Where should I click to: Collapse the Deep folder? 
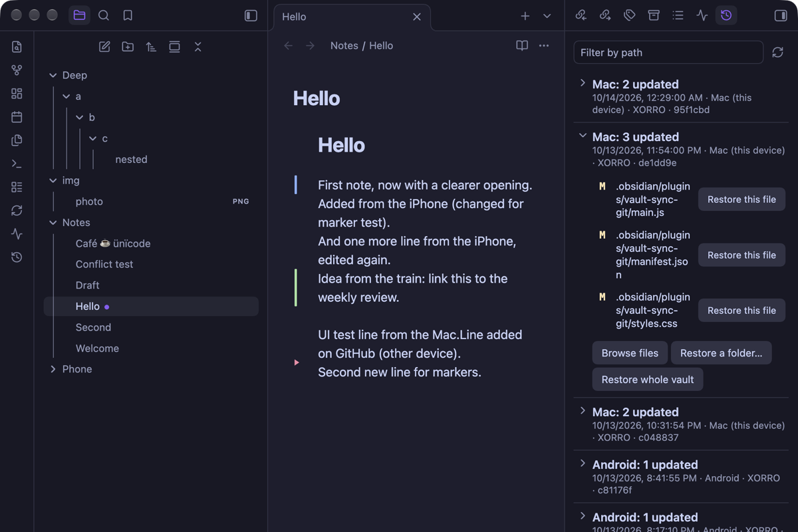pyautogui.click(x=53, y=76)
